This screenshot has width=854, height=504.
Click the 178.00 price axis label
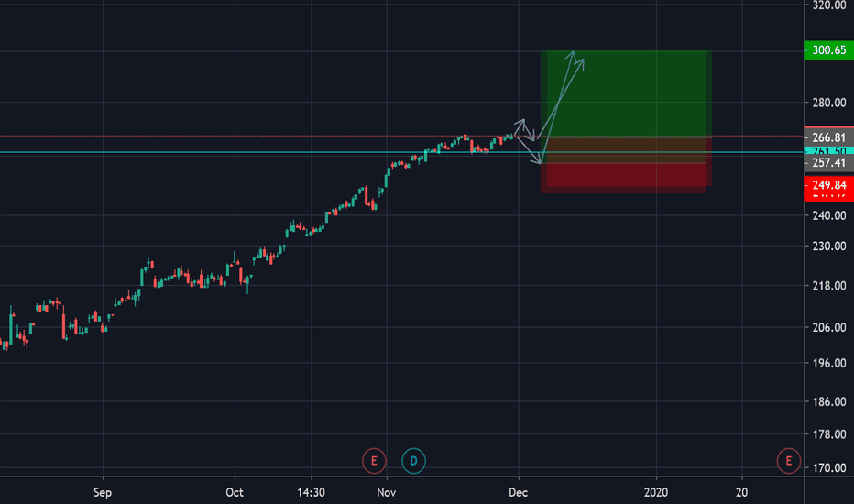pos(829,434)
